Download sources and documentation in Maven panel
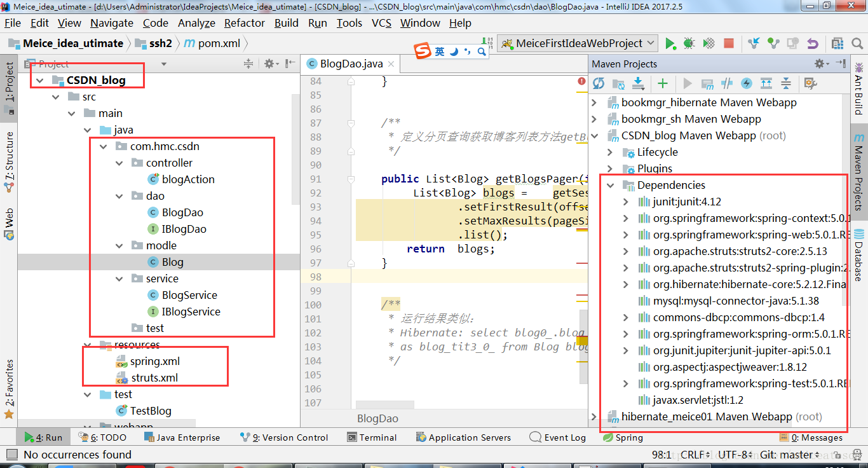Viewport: 868px width, 468px height. [x=639, y=83]
